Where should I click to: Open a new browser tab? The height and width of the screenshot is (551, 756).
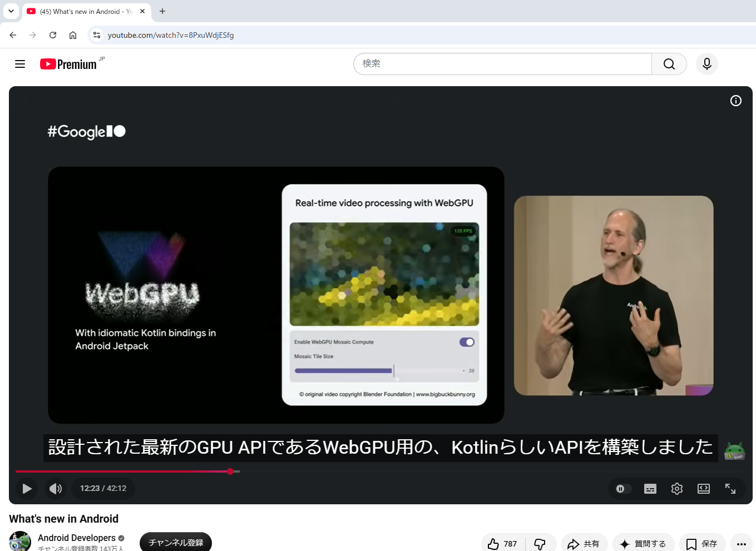[x=162, y=11]
